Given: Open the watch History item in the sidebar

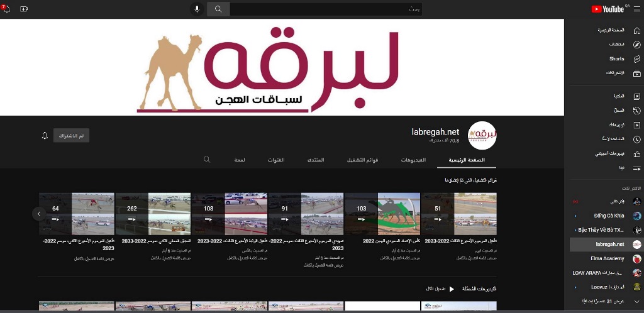Looking at the screenshot, I should 607,111.
